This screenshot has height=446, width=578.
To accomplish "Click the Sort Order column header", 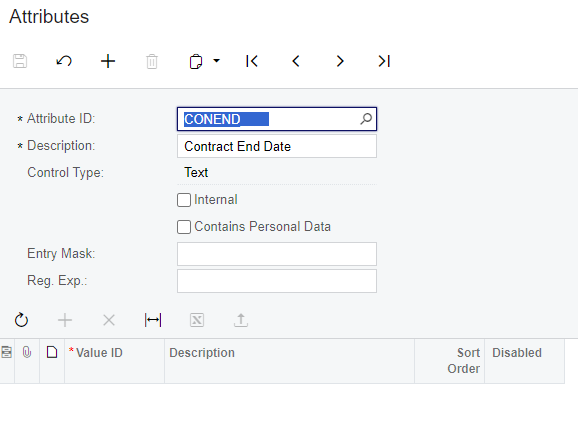I will 449,361.
